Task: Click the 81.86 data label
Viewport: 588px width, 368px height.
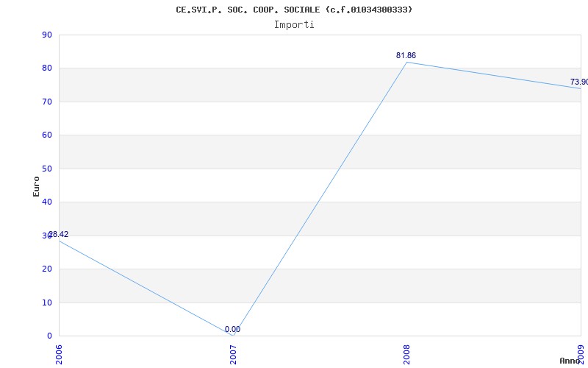Action: (406, 56)
